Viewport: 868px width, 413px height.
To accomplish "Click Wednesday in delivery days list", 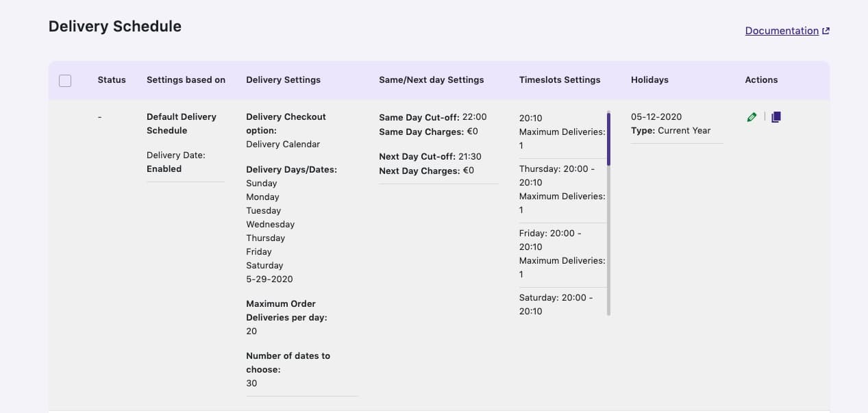I will 270,225.
